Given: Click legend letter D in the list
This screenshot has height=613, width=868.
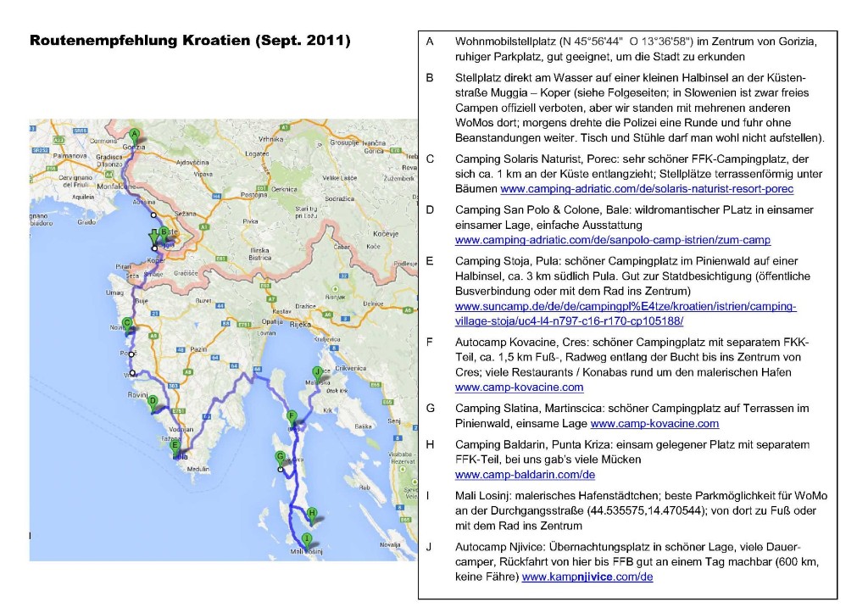Looking at the screenshot, I should (430, 210).
